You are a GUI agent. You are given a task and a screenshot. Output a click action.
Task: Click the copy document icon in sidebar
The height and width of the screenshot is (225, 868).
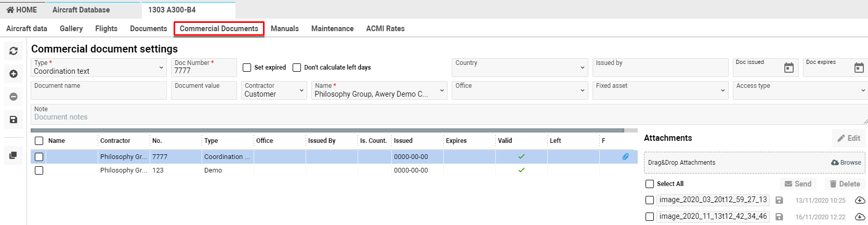[14, 155]
